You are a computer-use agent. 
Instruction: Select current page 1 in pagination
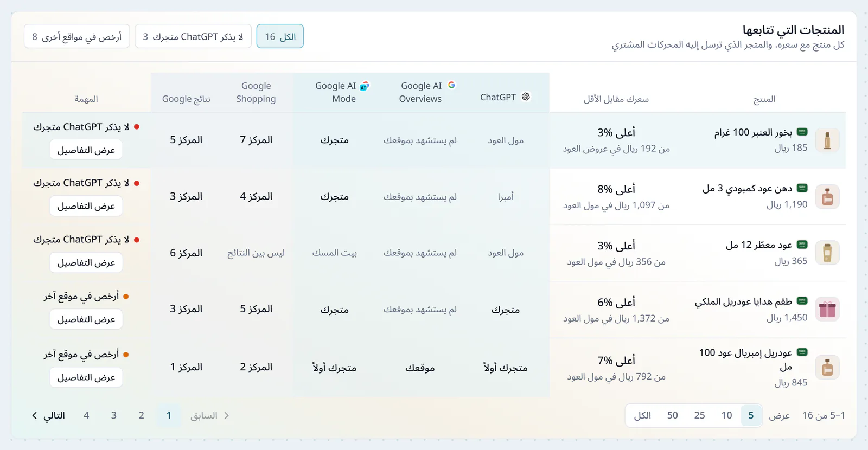coord(169,415)
